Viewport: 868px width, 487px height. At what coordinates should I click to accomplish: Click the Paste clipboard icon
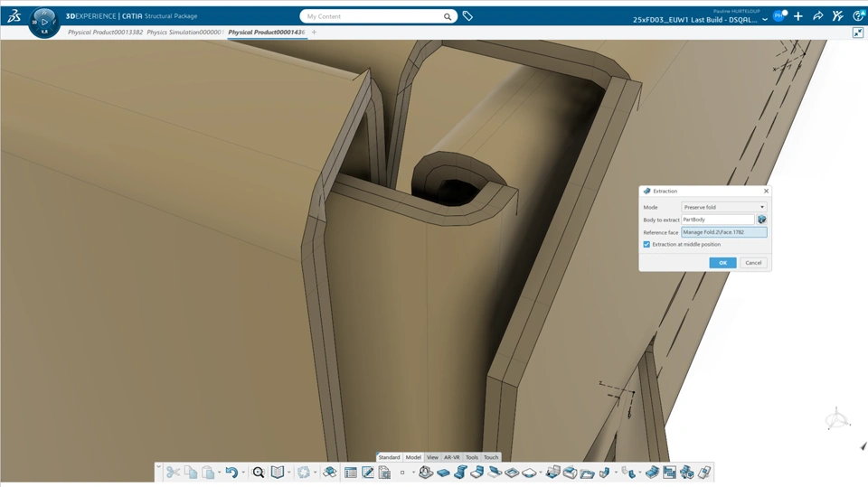coord(208,472)
